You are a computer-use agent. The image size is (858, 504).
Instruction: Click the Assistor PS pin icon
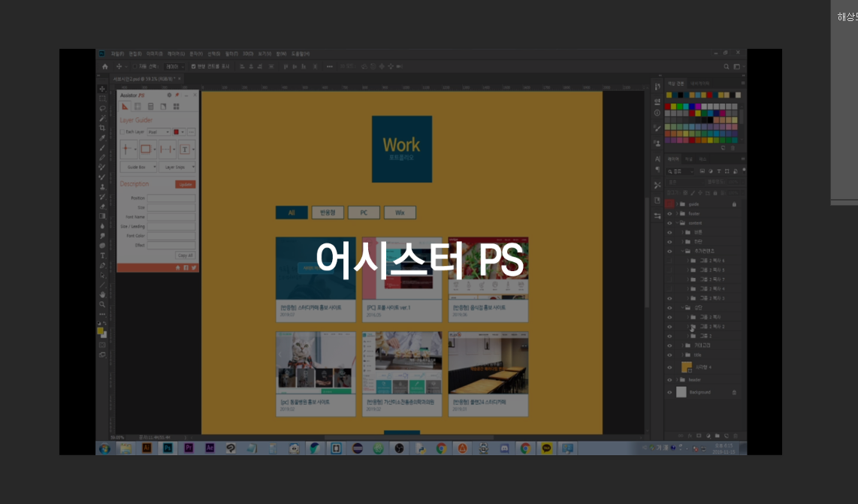click(177, 95)
